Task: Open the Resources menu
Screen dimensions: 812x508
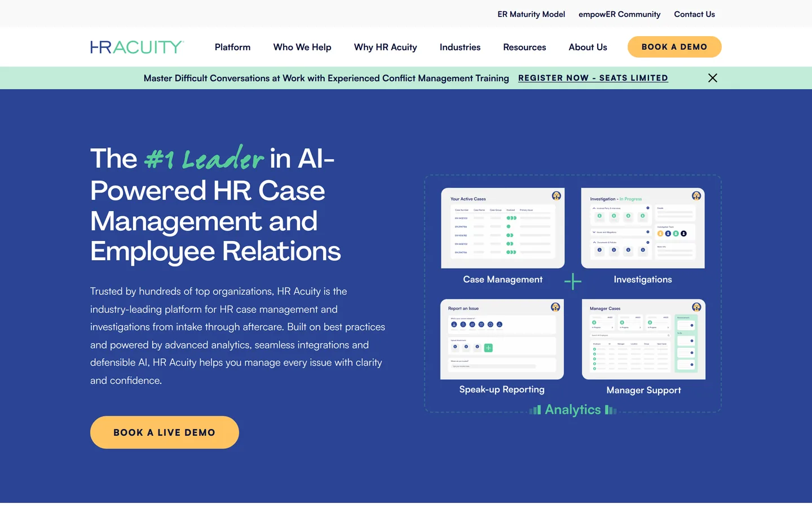Action: coord(524,47)
